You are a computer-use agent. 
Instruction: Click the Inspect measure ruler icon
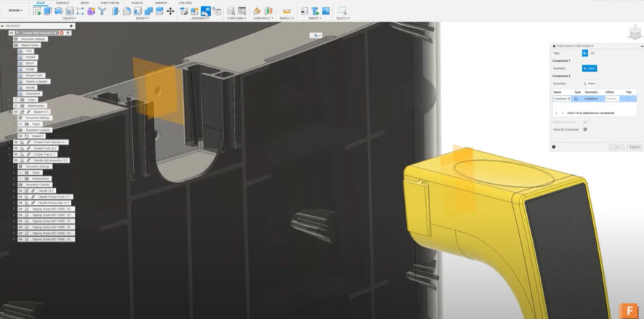click(286, 11)
